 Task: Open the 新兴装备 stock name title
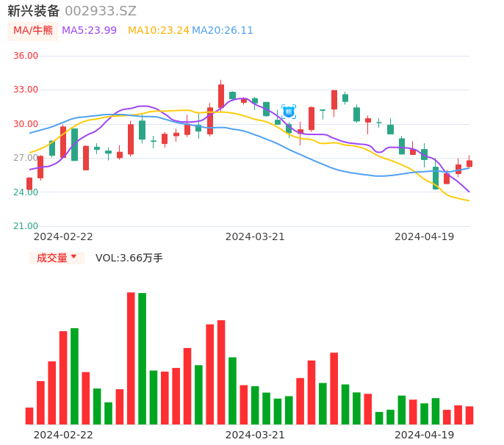coord(34,11)
